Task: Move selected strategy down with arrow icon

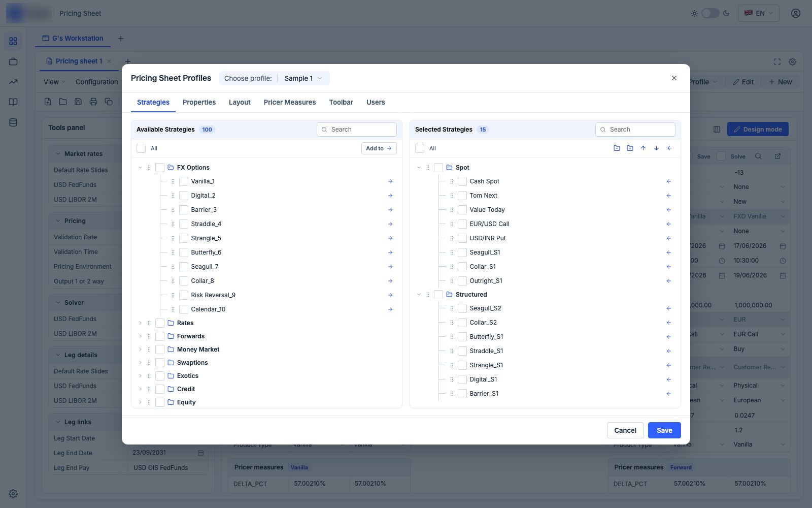Action: (x=656, y=148)
